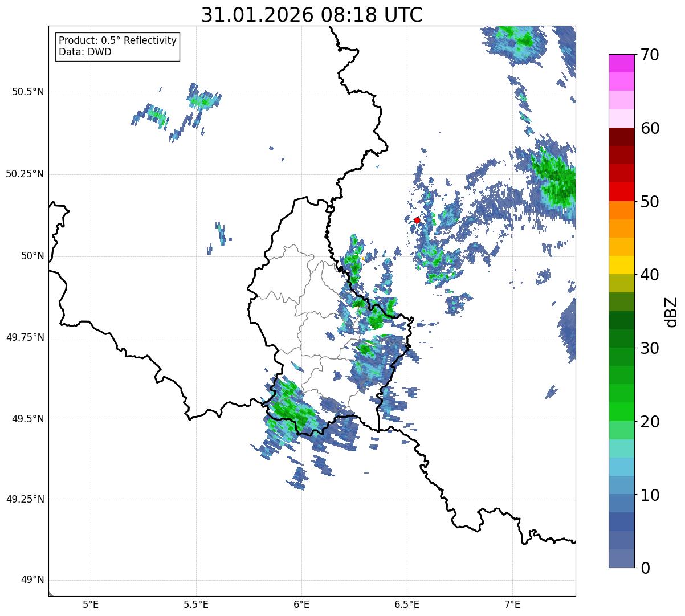This screenshot has height=616, width=685.
Task: Click the colorbar '40' tick label
Action: [650, 275]
